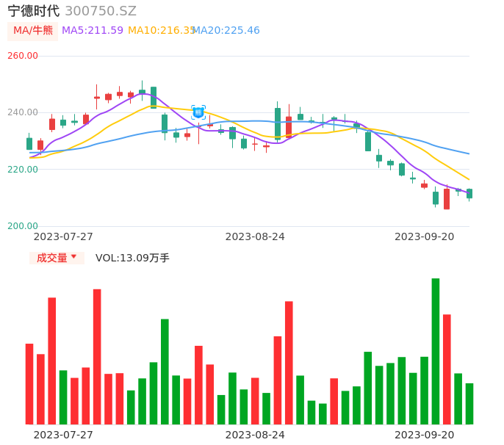The image size is (504, 445).
Task: Click the MA/牛熊 indicator button
Action: (x=33, y=31)
